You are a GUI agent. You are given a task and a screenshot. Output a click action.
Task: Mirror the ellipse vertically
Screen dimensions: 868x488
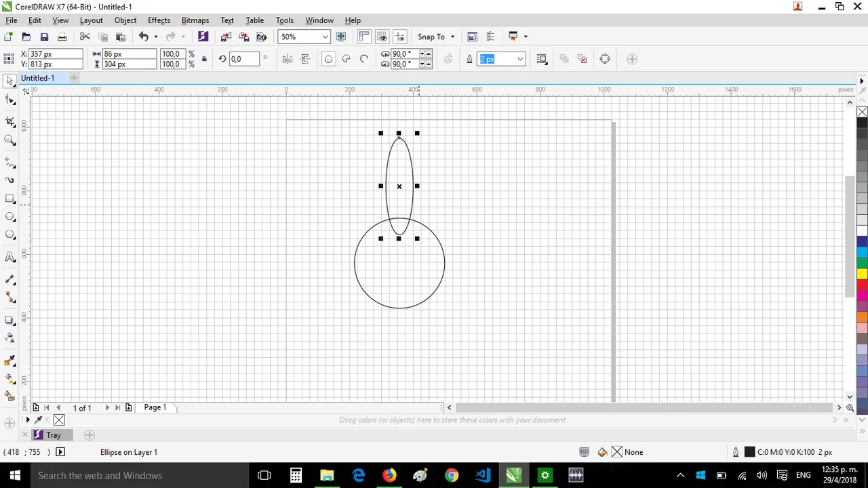tap(305, 59)
